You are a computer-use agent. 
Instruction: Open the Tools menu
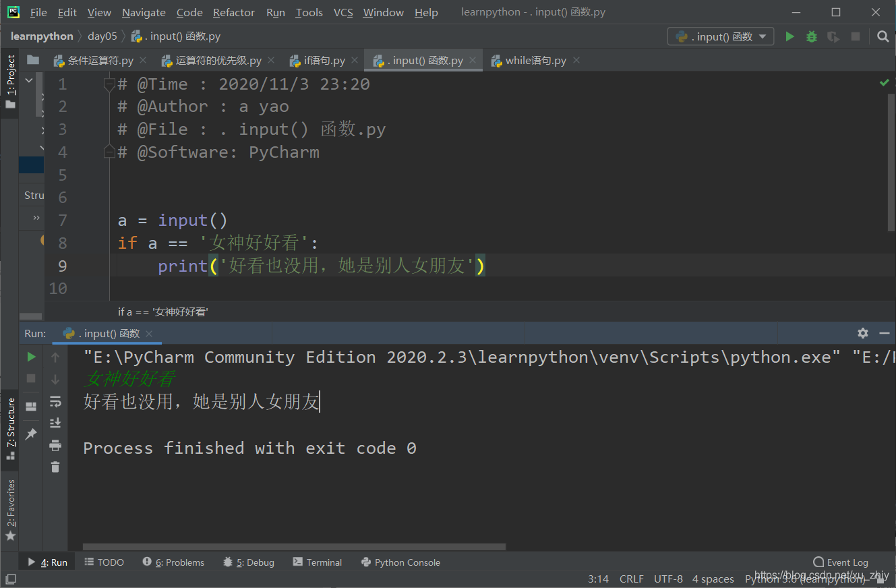[x=309, y=12]
